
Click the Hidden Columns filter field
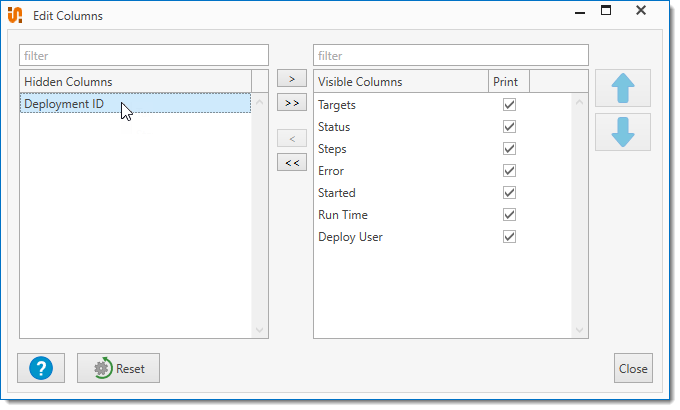pyautogui.click(x=144, y=56)
